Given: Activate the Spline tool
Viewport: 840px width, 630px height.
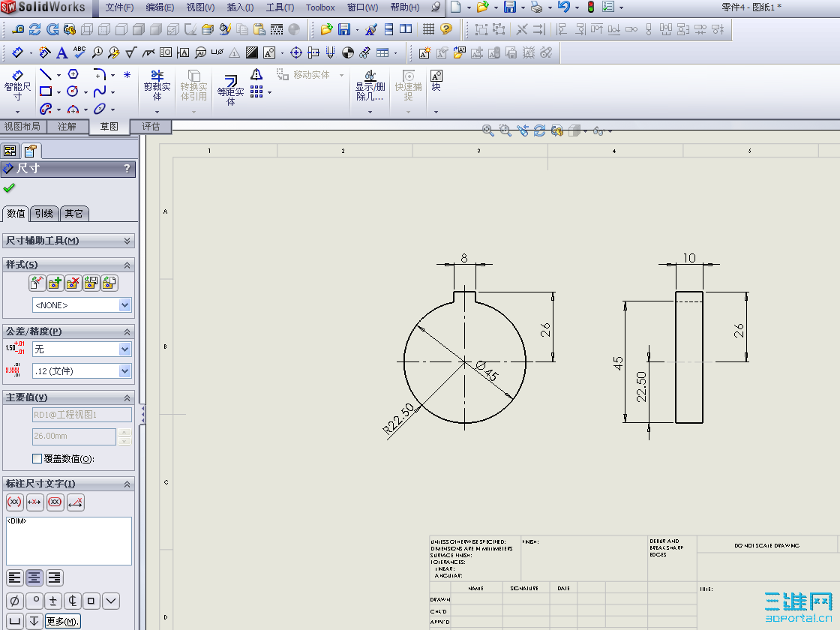Looking at the screenshot, I should click(x=100, y=91).
